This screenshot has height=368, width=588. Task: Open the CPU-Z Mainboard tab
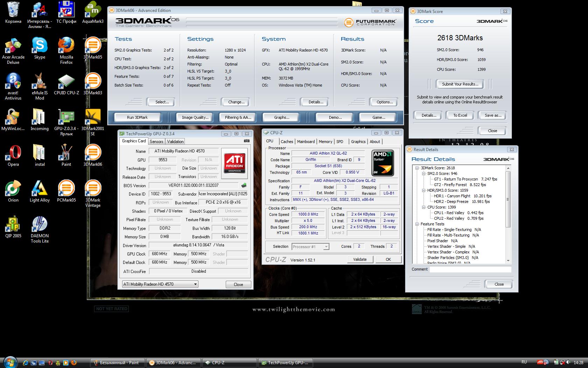click(306, 142)
